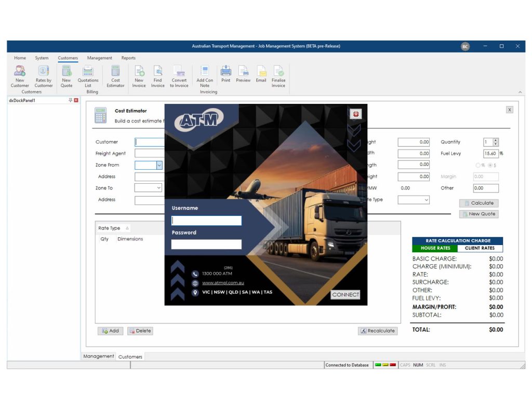The image size is (532, 409).
Task: Open Rates by Customer
Action: point(44,72)
